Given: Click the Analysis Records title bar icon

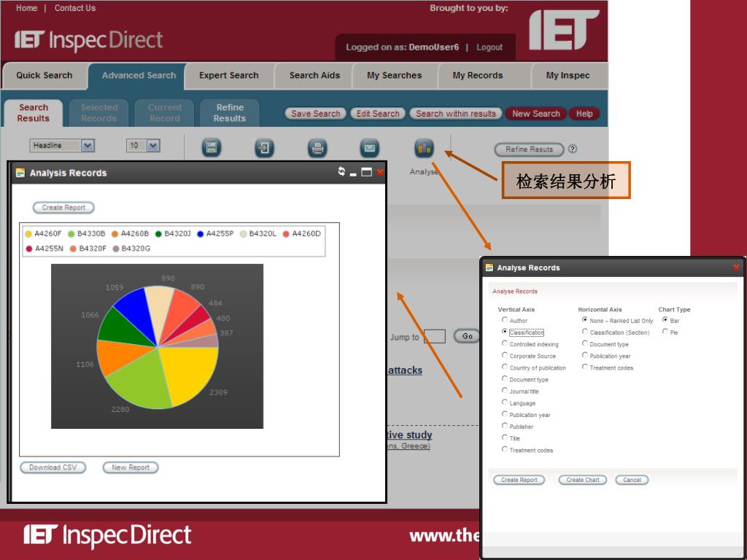Looking at the screenshot, I should coord(20,173).
